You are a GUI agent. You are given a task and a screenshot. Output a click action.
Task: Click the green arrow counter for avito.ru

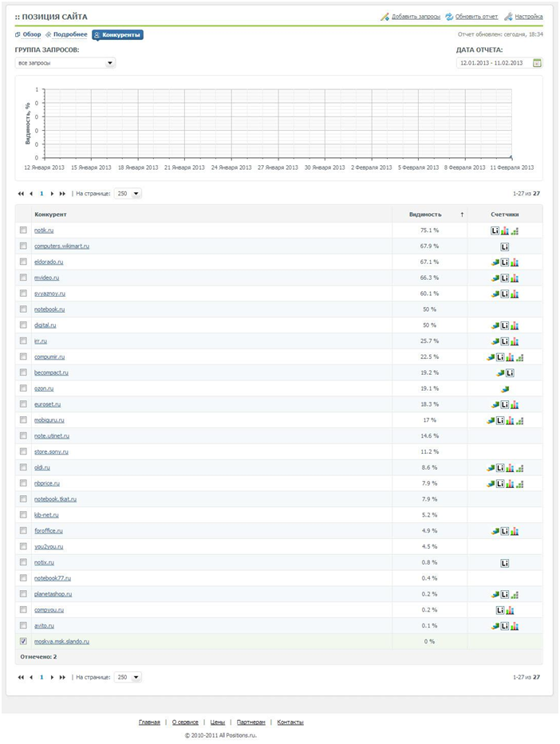495,626
